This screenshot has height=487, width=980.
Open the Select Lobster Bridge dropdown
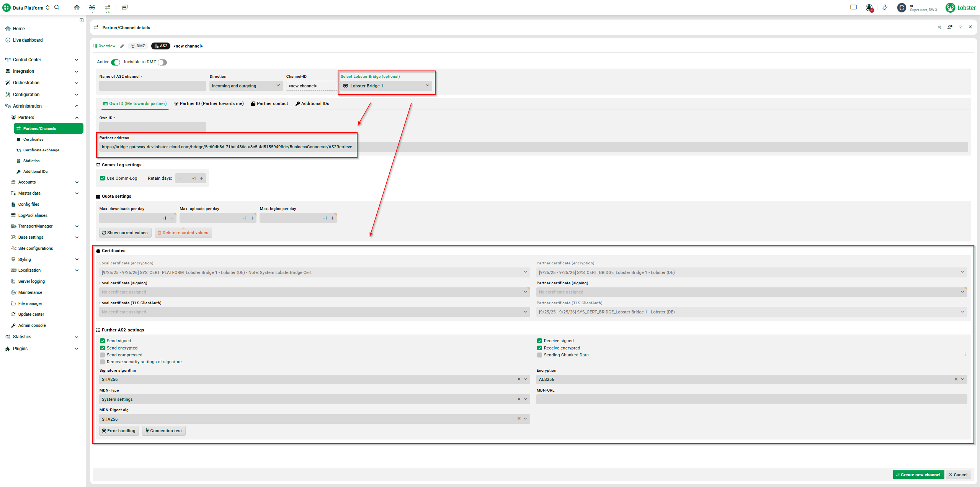[x=386, y=86]
